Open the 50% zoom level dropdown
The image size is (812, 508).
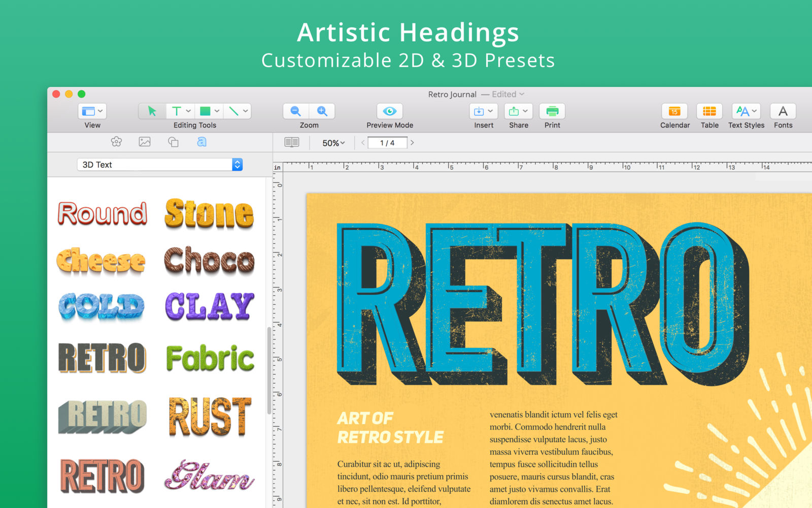[333, 143]
